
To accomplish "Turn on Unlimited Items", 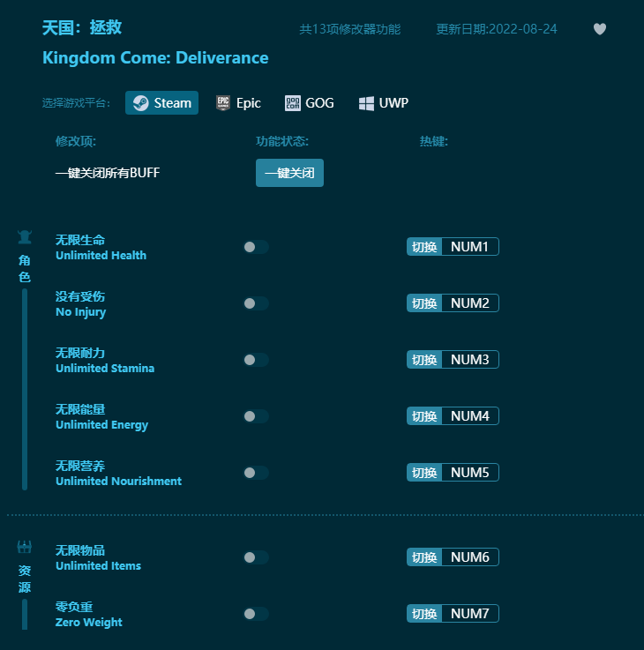I will [x=256, y=557].
